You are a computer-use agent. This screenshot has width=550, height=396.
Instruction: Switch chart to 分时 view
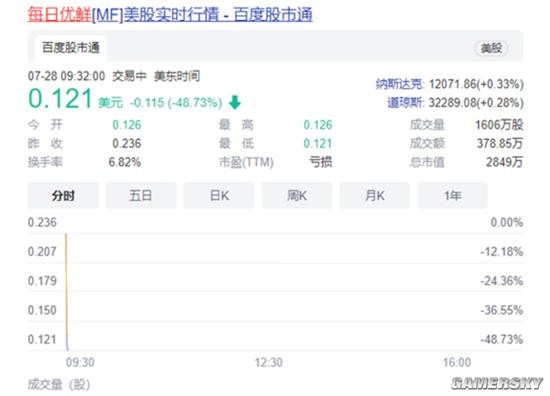coord(63,195)
